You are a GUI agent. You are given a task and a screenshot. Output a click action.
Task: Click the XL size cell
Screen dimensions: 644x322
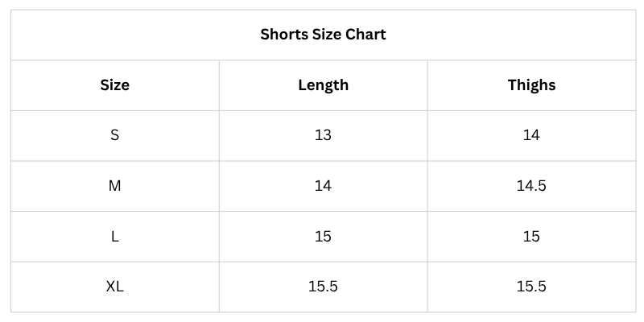(114, 287)
